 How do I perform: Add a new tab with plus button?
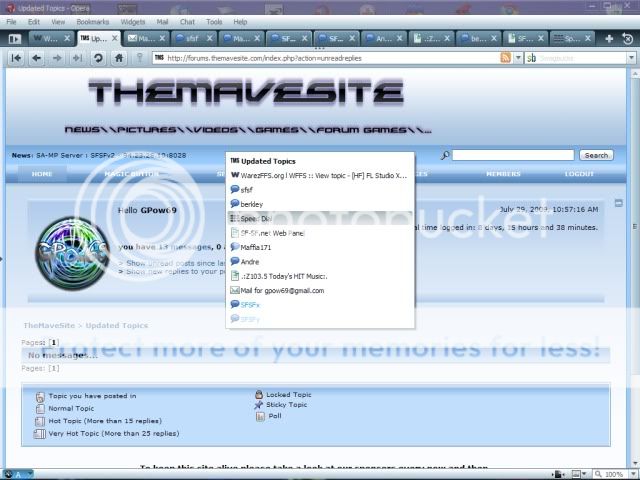[609, 39]
